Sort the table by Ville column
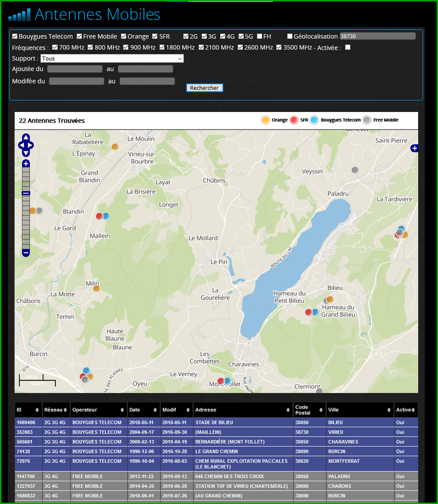 pos(359,410)
